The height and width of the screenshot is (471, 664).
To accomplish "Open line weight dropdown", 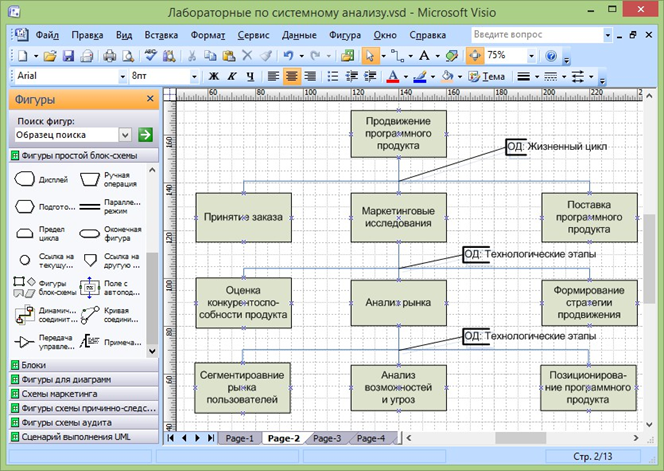I will pyautogui.click(x=537, y=77).
